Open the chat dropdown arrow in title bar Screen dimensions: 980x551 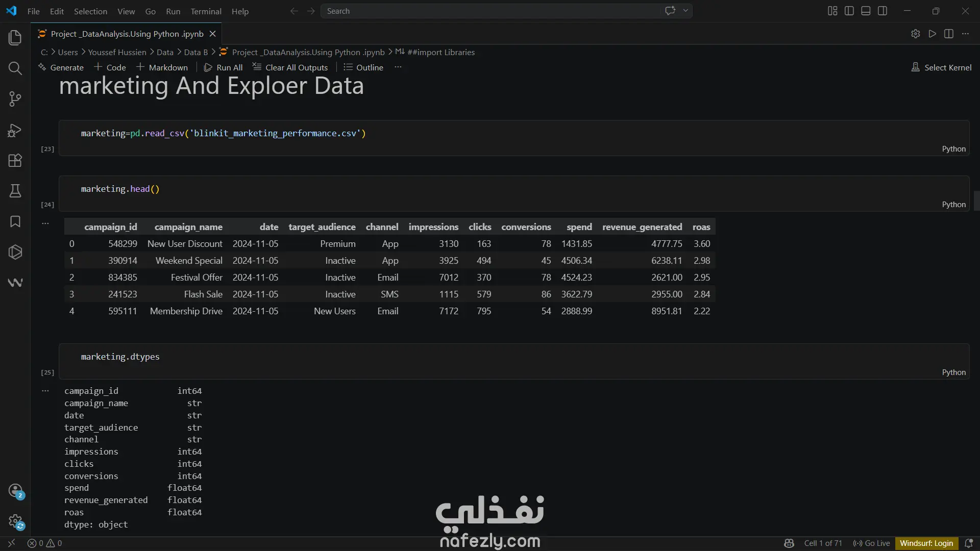pos(685,11)
